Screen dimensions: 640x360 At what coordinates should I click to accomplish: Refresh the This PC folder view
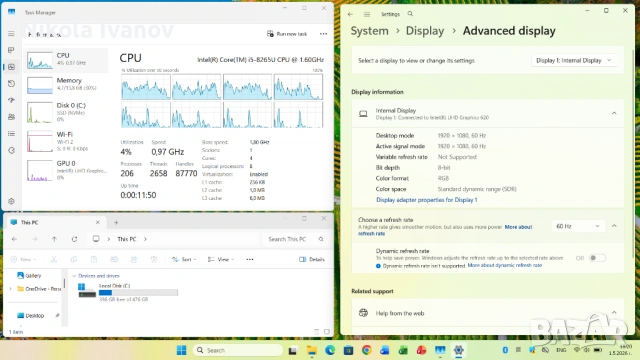coord(74,239)
